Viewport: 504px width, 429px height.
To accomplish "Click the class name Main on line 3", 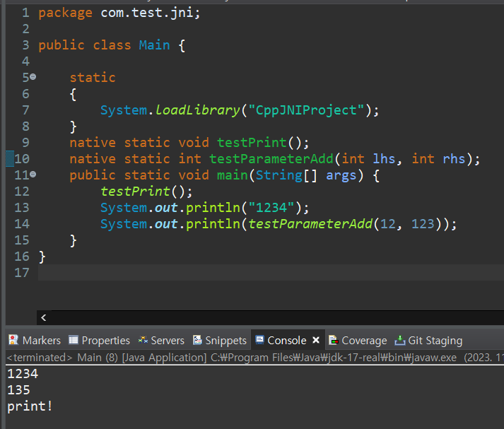I will (x=154, y=45).
